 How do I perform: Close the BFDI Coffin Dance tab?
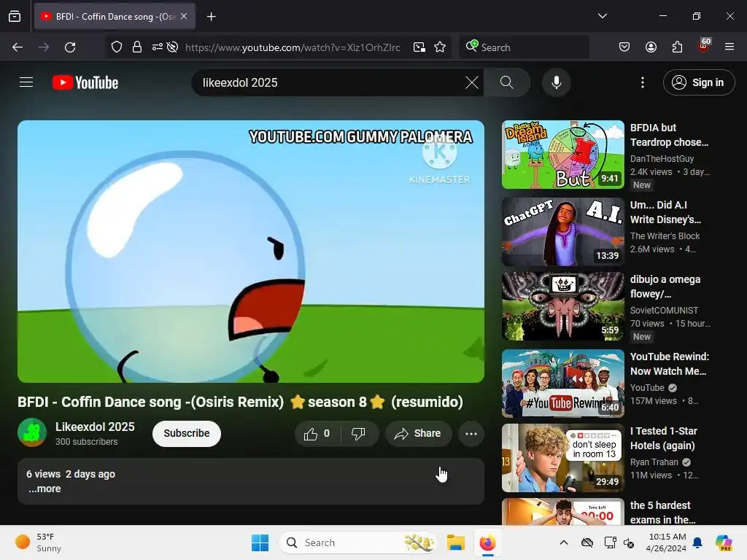184,16
